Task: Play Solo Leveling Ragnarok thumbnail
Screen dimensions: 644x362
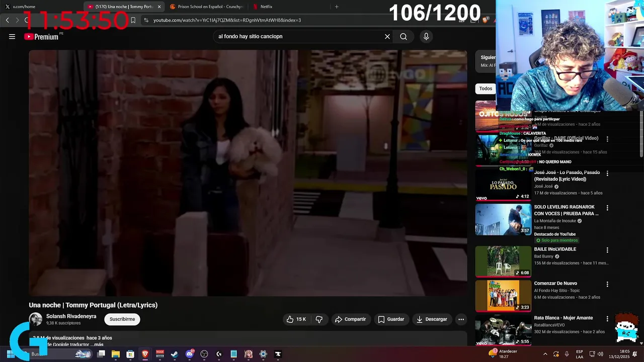Action: [x=503, y=219]
